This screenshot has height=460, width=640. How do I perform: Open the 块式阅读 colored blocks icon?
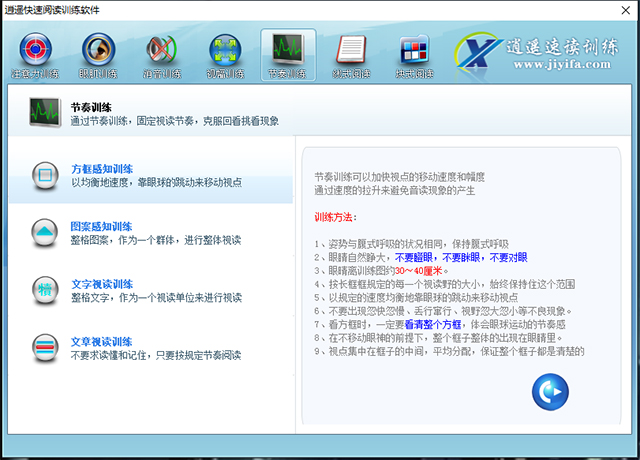pyautogui.click(x=414, y=50)
